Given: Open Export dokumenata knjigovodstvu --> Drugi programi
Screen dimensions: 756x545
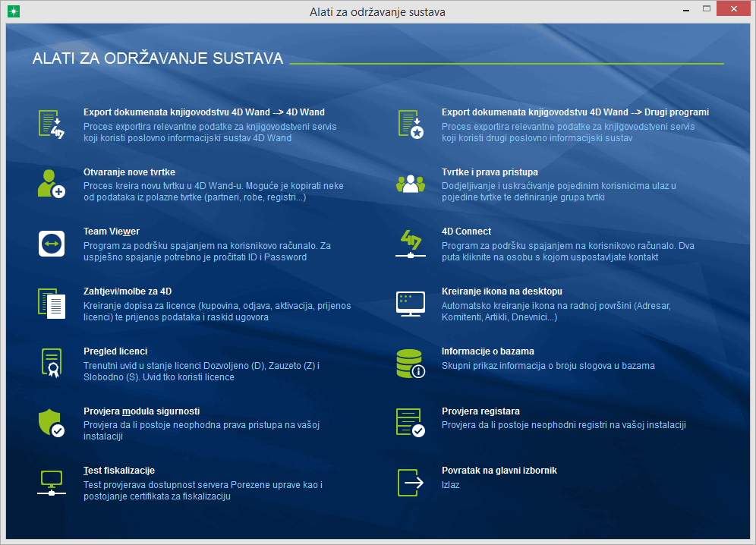Looking at the screenshot, I should click(575, 112).
